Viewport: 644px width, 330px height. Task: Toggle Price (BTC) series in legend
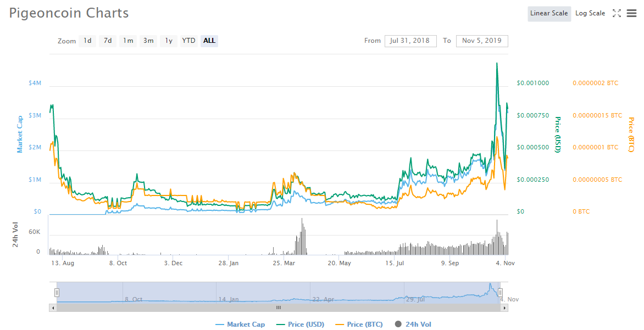tap(359, 325)
